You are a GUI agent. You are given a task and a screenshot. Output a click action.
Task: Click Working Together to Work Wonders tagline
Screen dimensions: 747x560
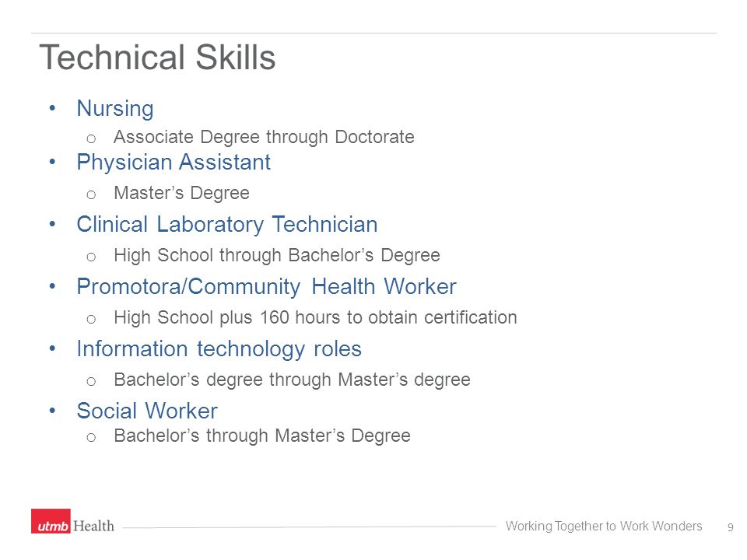pos(604,527)
